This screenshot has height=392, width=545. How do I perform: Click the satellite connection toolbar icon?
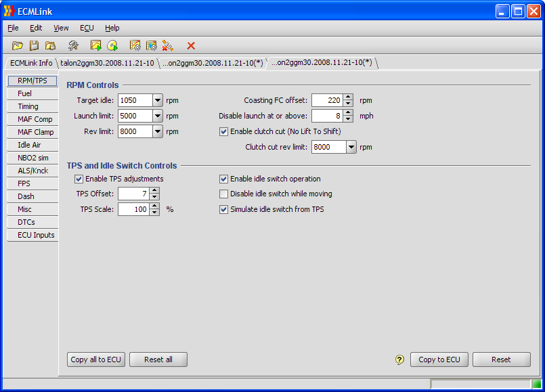click(x=168, y=45)
